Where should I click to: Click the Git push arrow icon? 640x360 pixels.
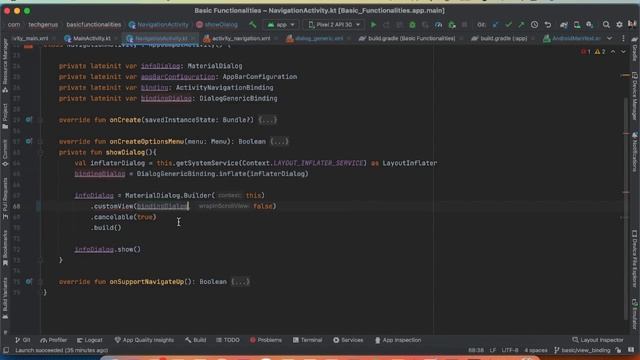pyautogui.click(x=521, y=25)
